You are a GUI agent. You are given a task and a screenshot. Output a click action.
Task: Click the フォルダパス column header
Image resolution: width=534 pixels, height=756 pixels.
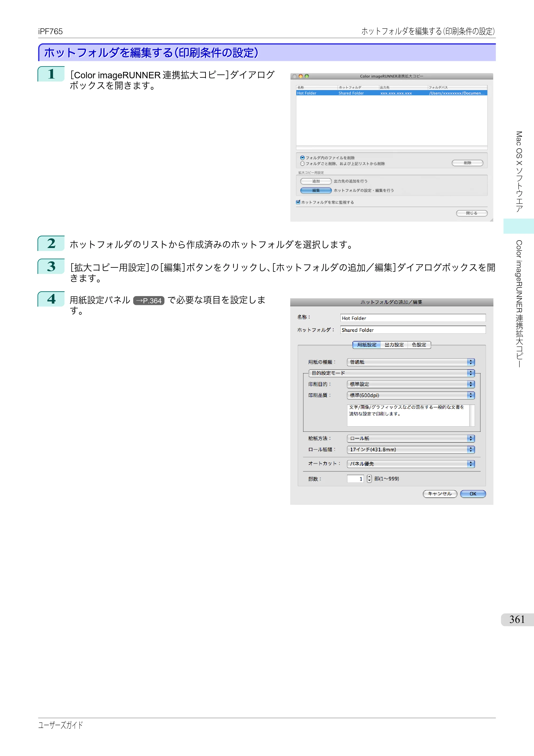[x=457, y=87]
